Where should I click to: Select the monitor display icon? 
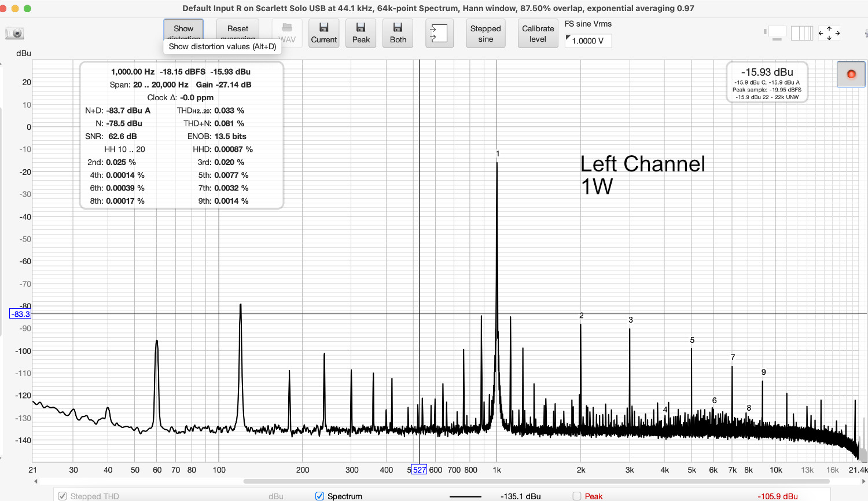click(776, 33)
